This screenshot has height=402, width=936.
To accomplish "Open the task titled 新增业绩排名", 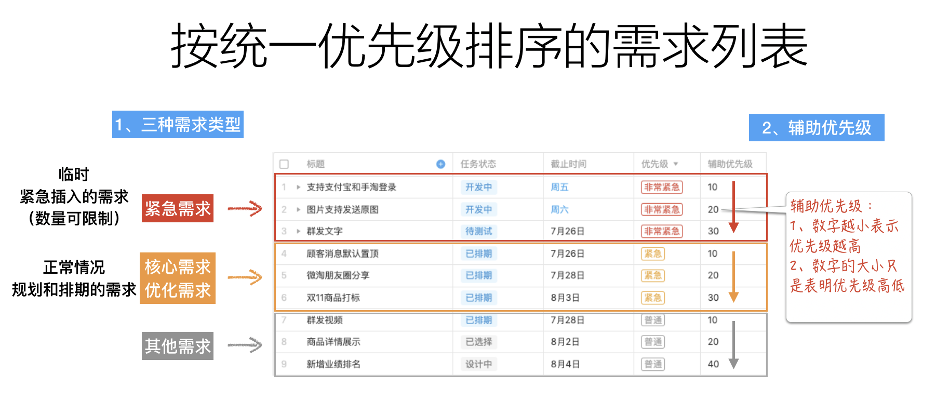I will 333,364.
